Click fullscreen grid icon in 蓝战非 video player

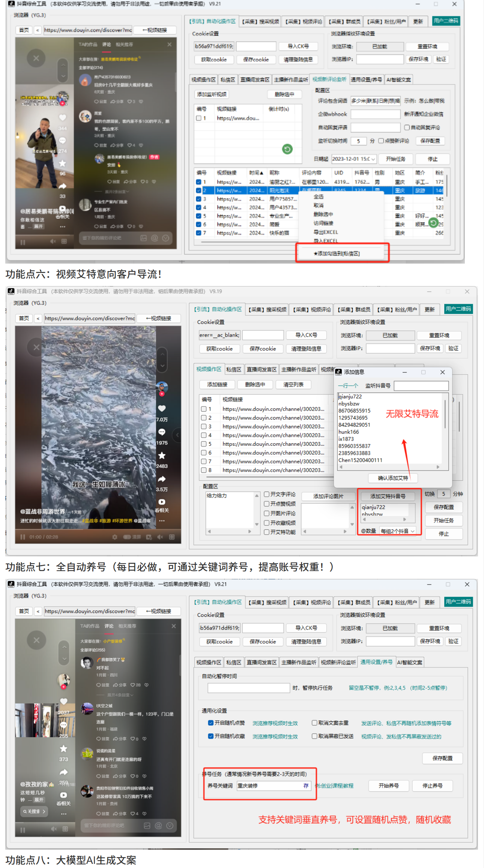[172, 537]
